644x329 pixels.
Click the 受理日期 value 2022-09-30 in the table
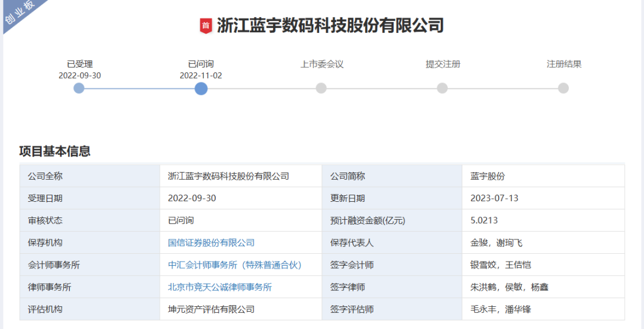click(x=192, y=198)
